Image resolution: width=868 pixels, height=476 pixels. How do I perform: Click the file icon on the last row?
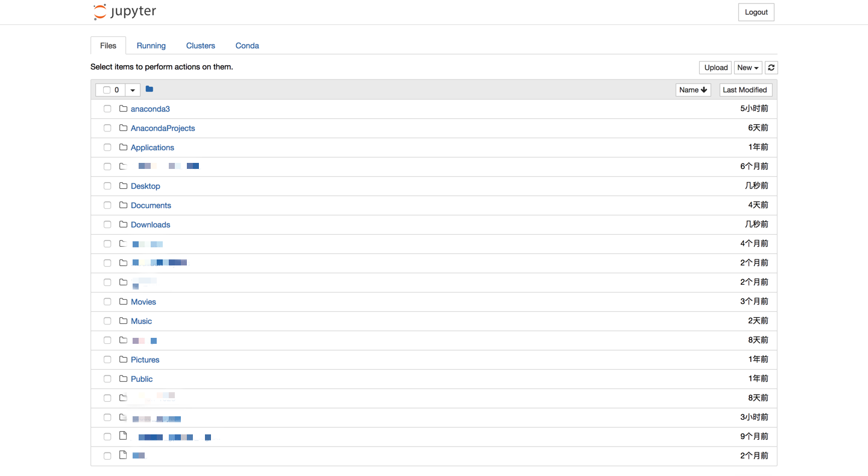123,455
